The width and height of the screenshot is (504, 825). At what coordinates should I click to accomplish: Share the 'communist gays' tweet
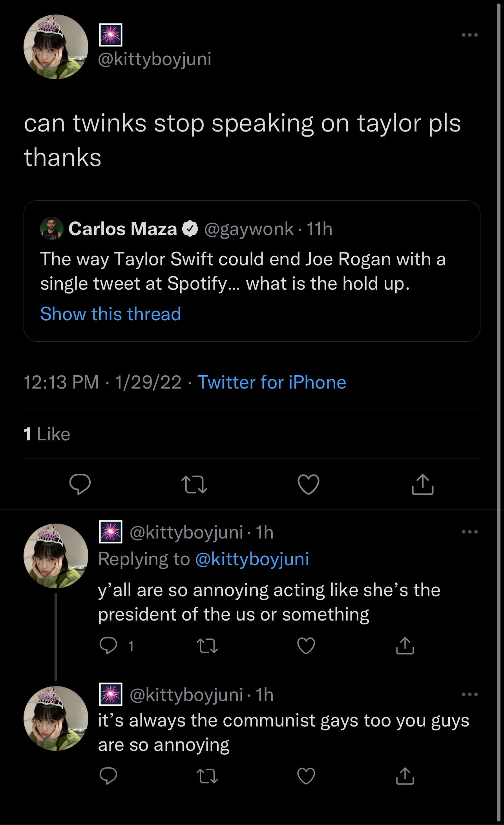405,776
